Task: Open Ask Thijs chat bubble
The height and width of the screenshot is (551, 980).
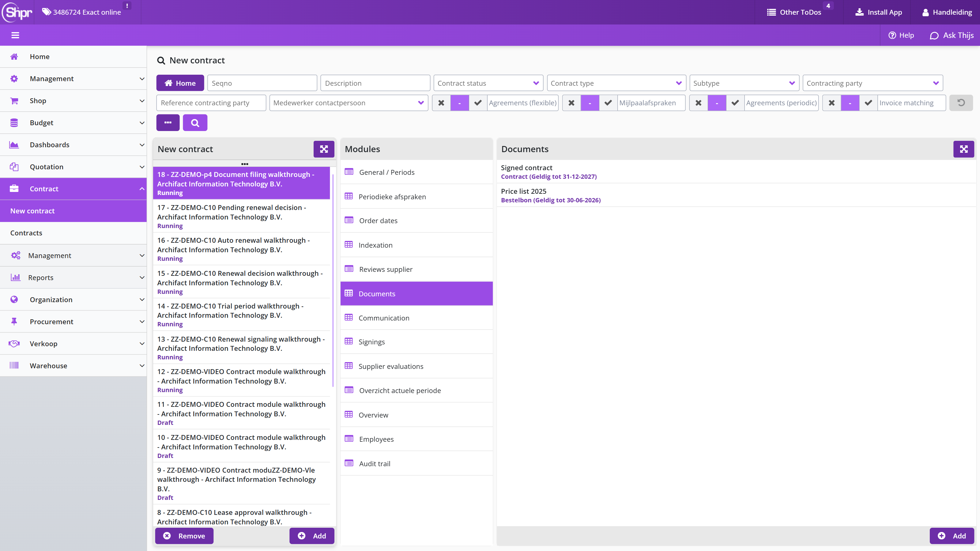Action: 934,36
